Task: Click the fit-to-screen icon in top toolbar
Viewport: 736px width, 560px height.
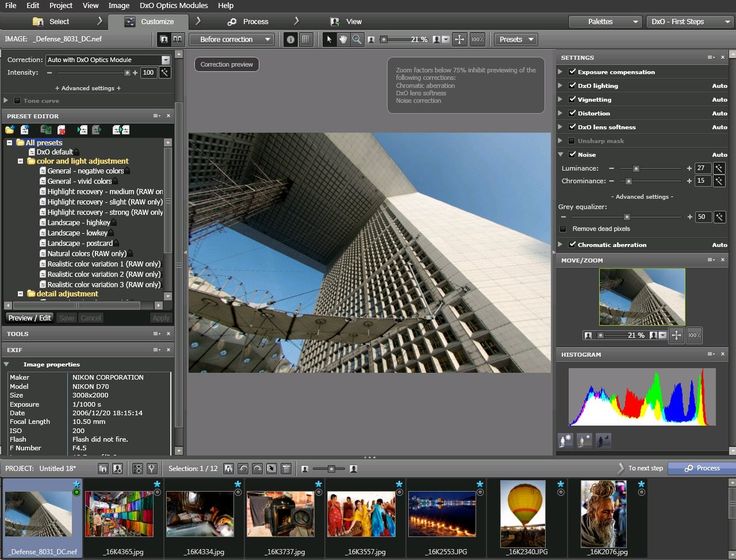Action: coord(460,39)
